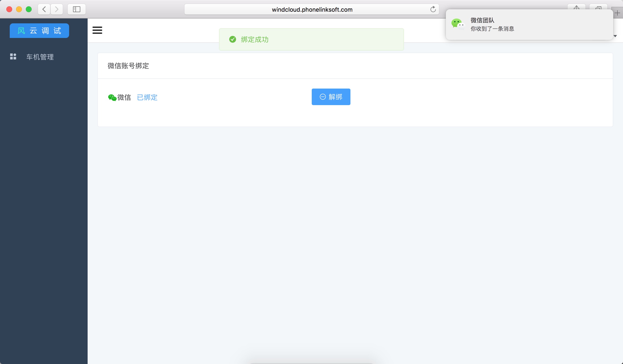Click the WeChat icon in the notification
This screenshot has width=623, height=364.
458,24
